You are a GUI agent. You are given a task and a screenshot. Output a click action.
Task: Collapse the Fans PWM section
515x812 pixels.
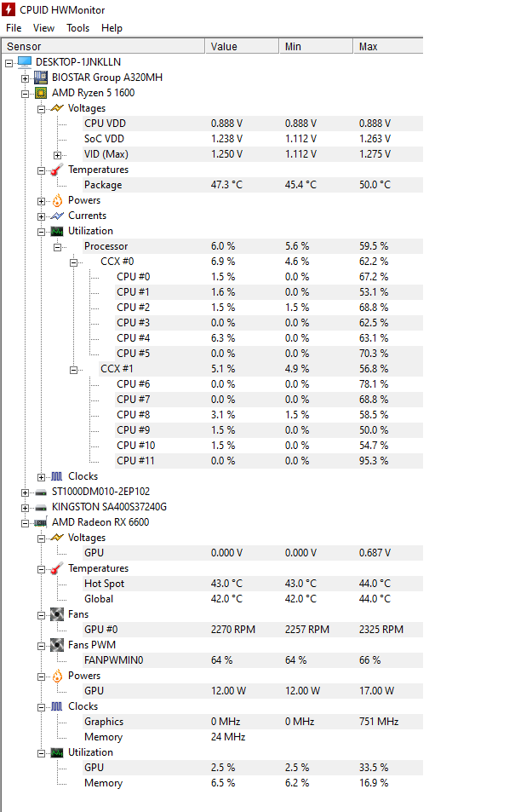pyautogui.click(x=41, y=647)
